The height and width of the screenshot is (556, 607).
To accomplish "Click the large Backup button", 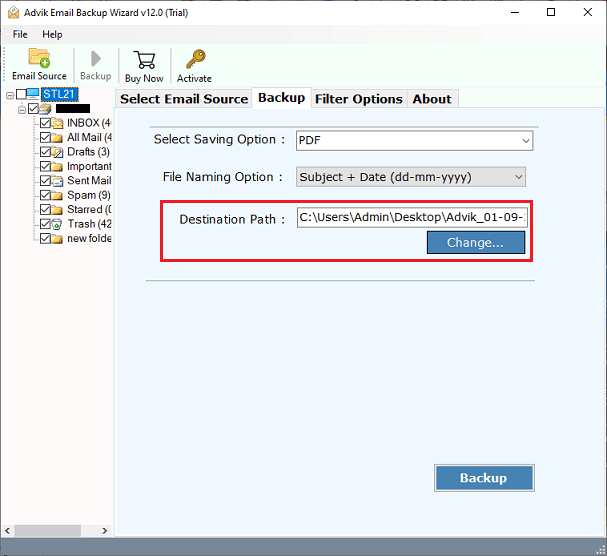I will (484, 478).
